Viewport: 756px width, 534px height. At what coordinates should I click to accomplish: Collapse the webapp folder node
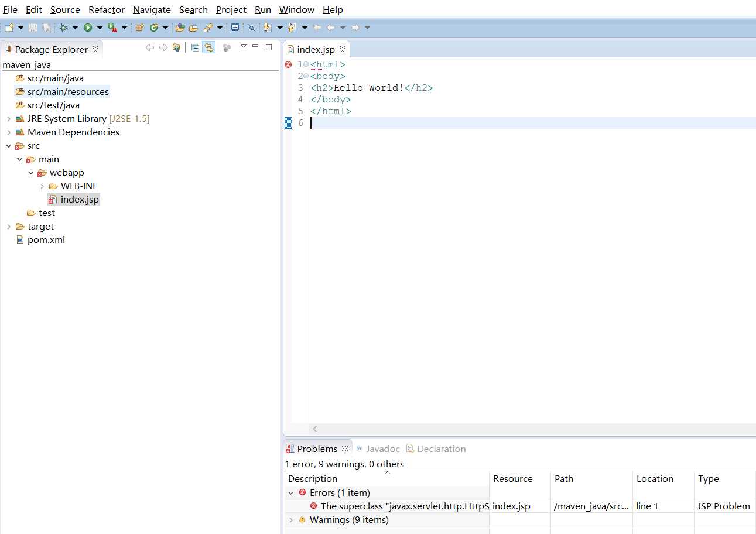click(30, 173)
